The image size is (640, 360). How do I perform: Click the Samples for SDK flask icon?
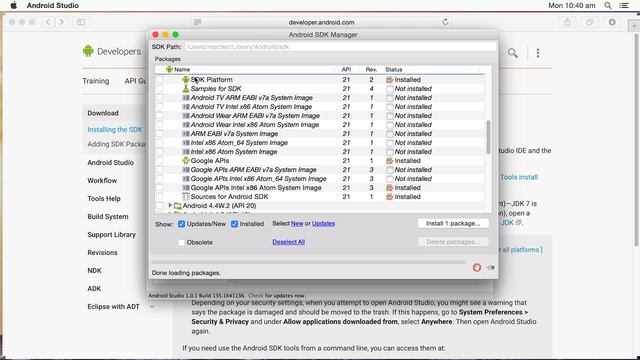(x=186, y=89)
